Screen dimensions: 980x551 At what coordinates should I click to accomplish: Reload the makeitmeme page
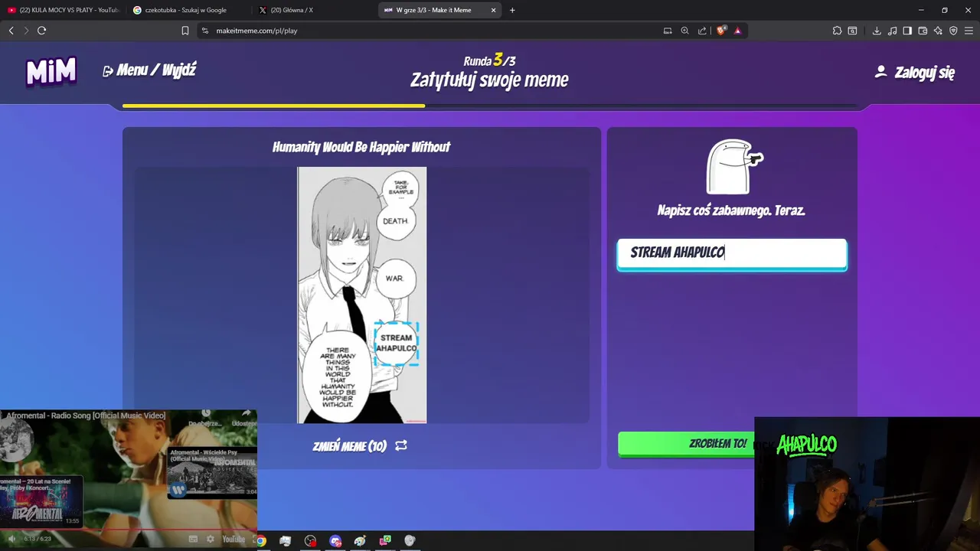41,31
